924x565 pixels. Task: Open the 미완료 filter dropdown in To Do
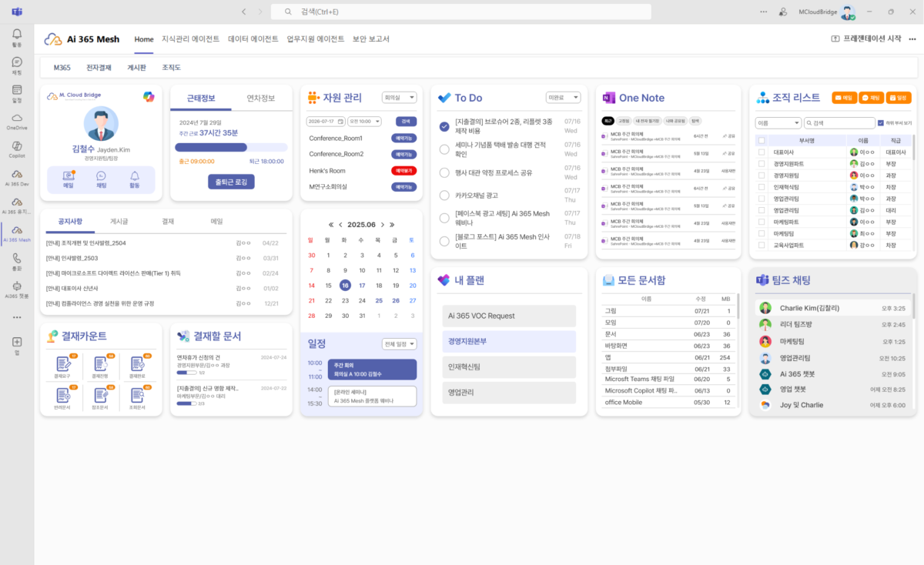tap(564, 98)
